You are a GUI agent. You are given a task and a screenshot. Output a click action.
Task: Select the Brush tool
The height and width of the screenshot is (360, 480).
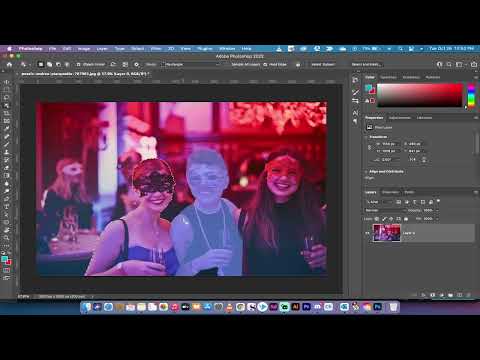point(6,144)
